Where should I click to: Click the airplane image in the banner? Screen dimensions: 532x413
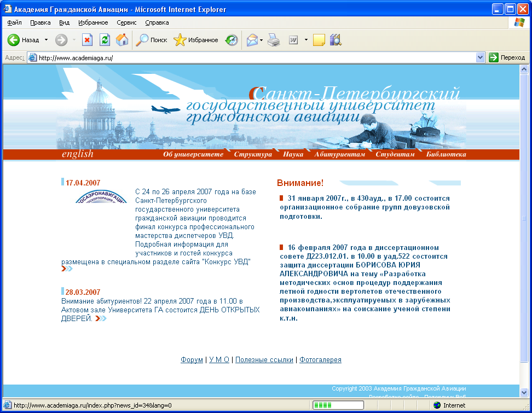(166, 109)
